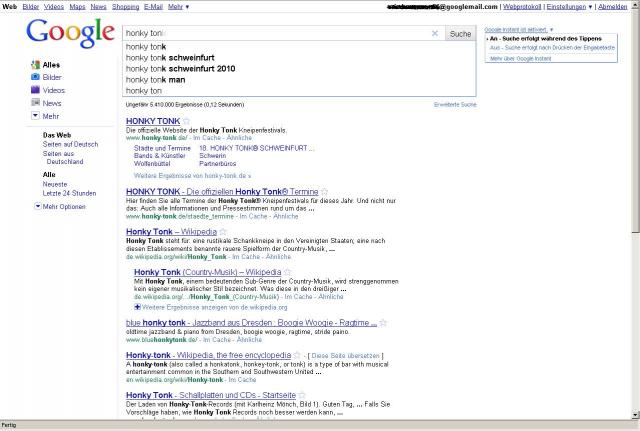This screenshot has width=640, height=431.
Task: Open Bilder in top navigation bar
Action: click(31, 7)
